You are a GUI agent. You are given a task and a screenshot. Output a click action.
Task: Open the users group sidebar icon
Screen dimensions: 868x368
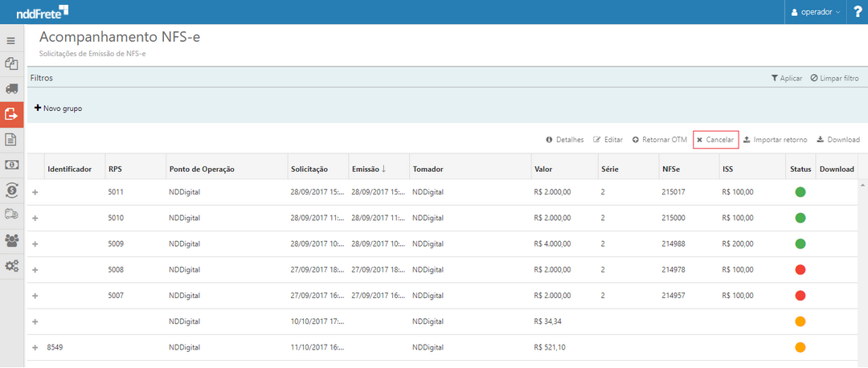pos(11,240)
